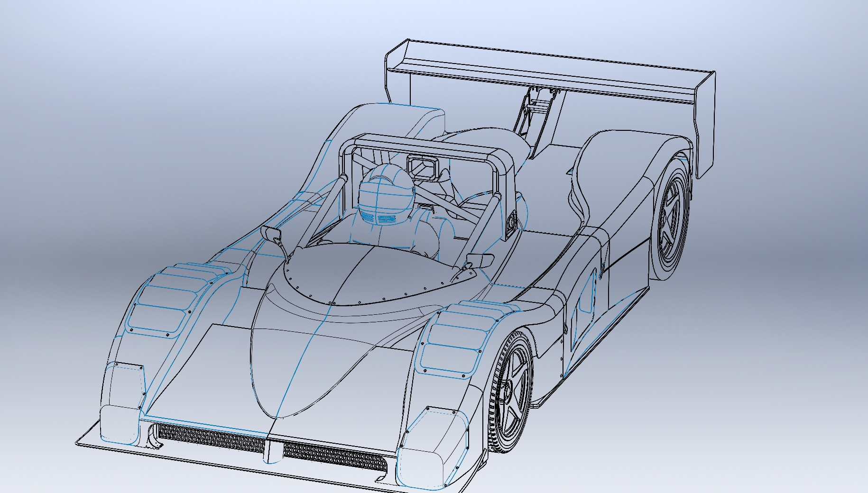Screen dimensions: 868x493
Task: Click the rear wing center support pylon
Action: [538, 119]
